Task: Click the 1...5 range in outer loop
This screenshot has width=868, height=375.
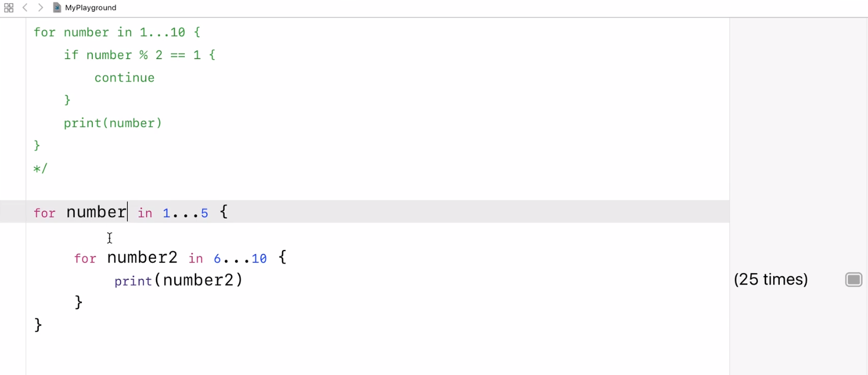Action: tap(185, 213)
